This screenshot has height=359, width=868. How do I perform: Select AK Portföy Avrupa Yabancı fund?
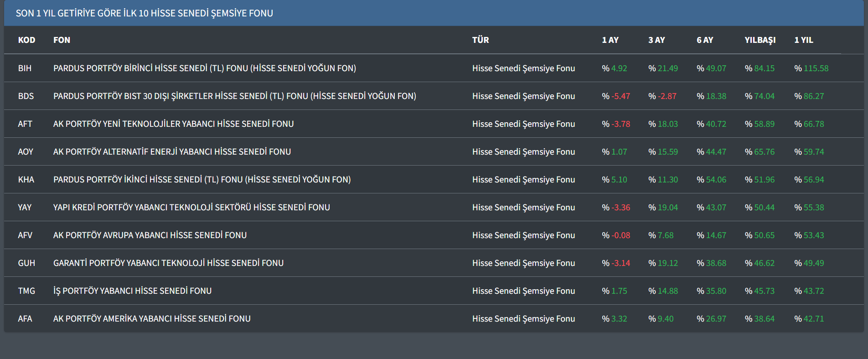(x=150, y=235)
